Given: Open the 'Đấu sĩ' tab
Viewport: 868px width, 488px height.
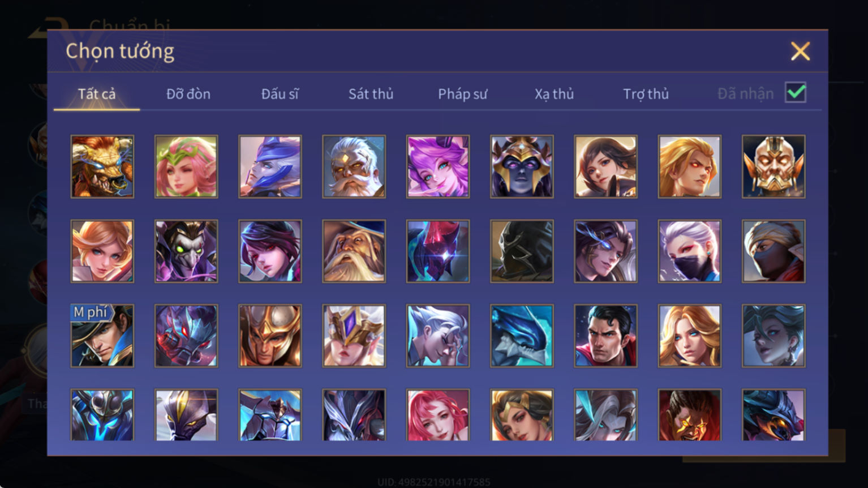Looking at the screenshot, I should [x=280, y=94].
